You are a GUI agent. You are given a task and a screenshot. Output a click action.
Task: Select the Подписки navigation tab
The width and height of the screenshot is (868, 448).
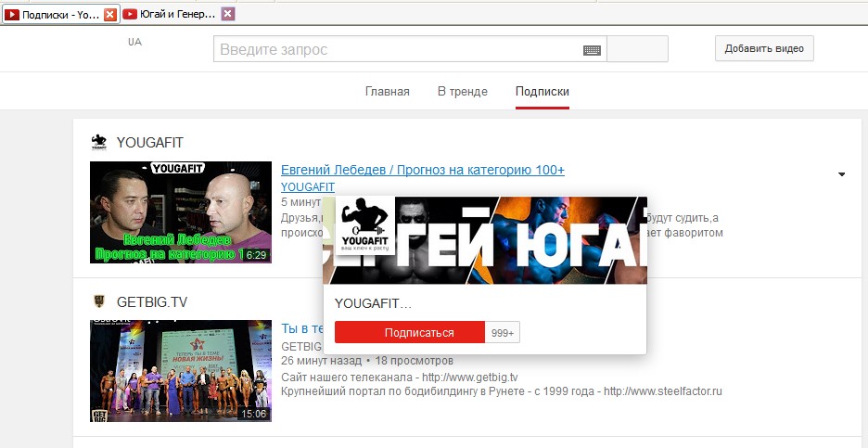[542, 92]
